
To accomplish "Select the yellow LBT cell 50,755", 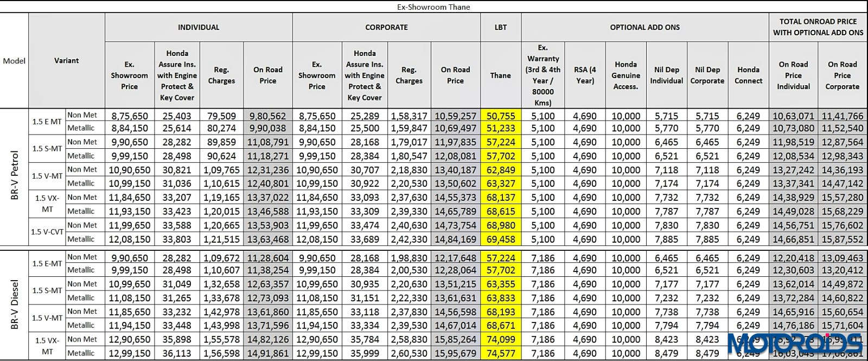I will (501, 116).
